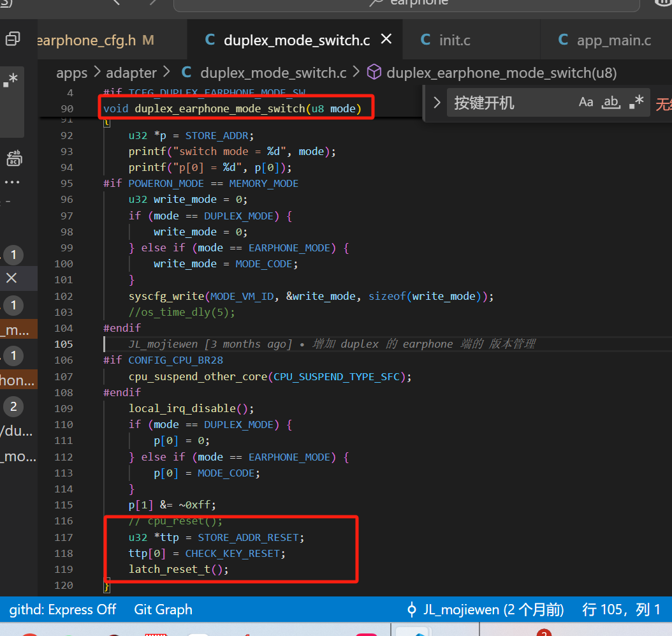Dismiss the highlighted search result with X
The image size is (672, 636).
11,278
